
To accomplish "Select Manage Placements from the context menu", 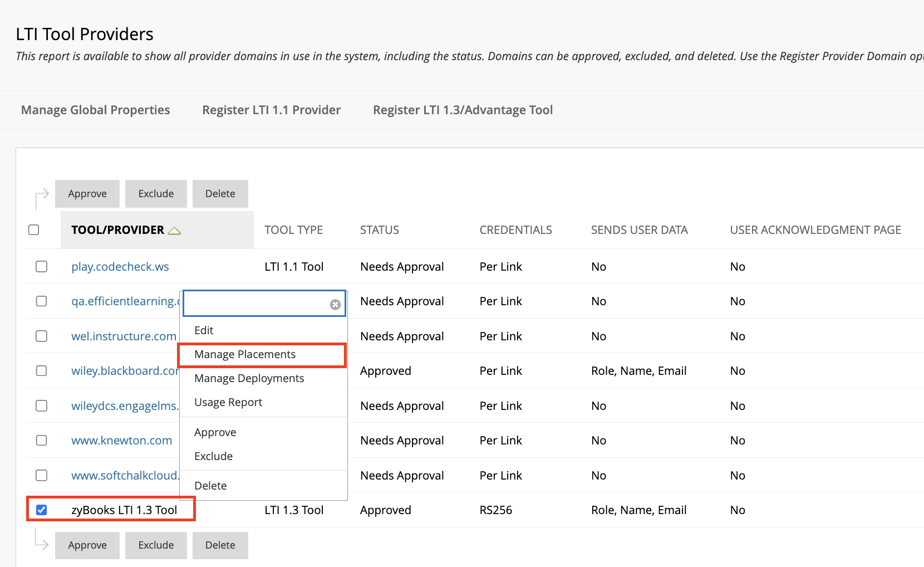I will [x=245, y=354].
